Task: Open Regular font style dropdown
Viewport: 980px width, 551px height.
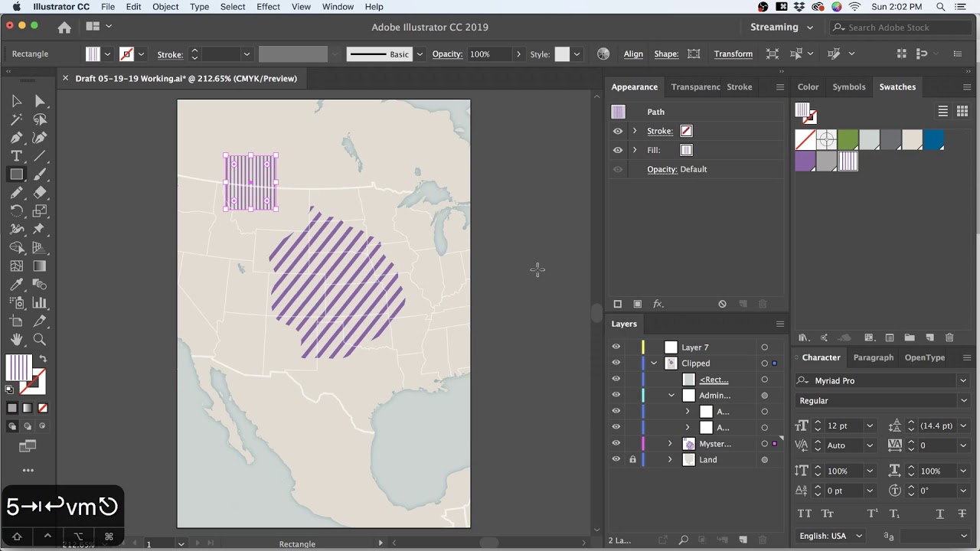Action: coord(963,400)
